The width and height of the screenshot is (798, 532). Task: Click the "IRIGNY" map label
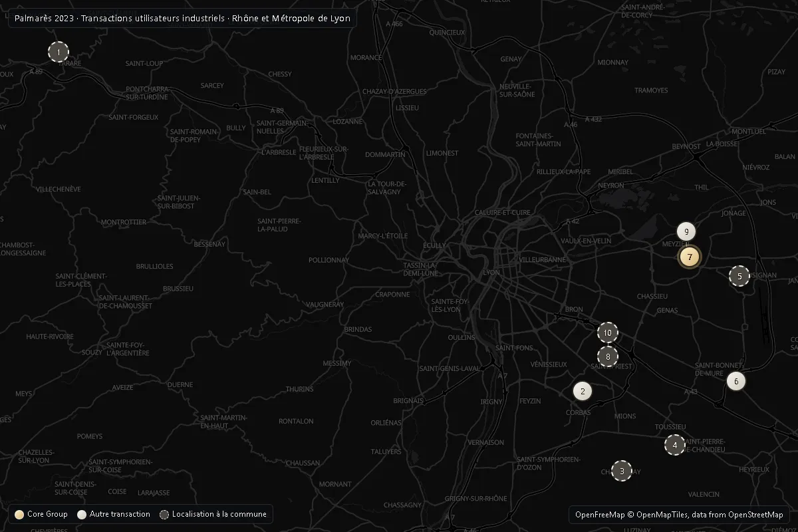point(491,402)
